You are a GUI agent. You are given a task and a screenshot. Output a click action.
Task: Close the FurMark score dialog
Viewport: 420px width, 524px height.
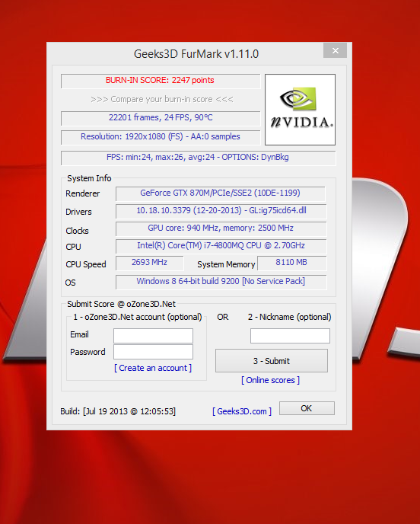pyautogui.click(x=336, y=50)
